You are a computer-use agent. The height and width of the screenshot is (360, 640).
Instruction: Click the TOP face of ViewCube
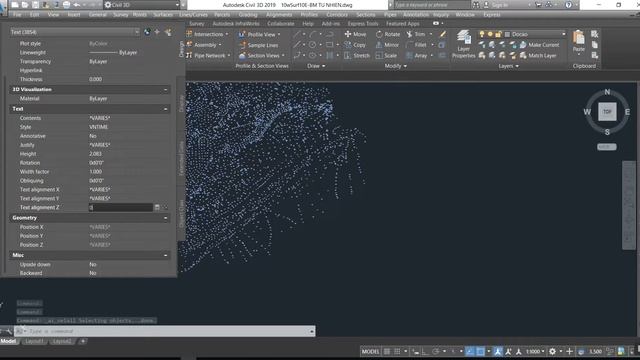607,112
